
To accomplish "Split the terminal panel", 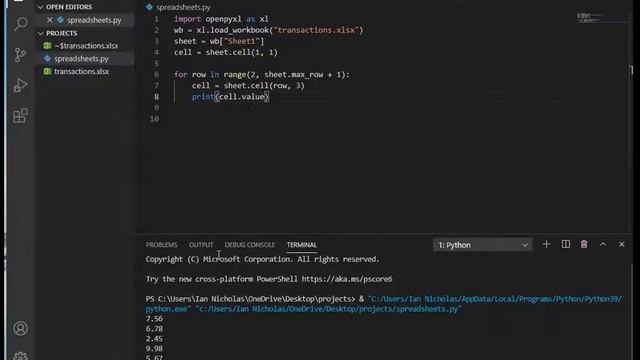I will point(565,244).
